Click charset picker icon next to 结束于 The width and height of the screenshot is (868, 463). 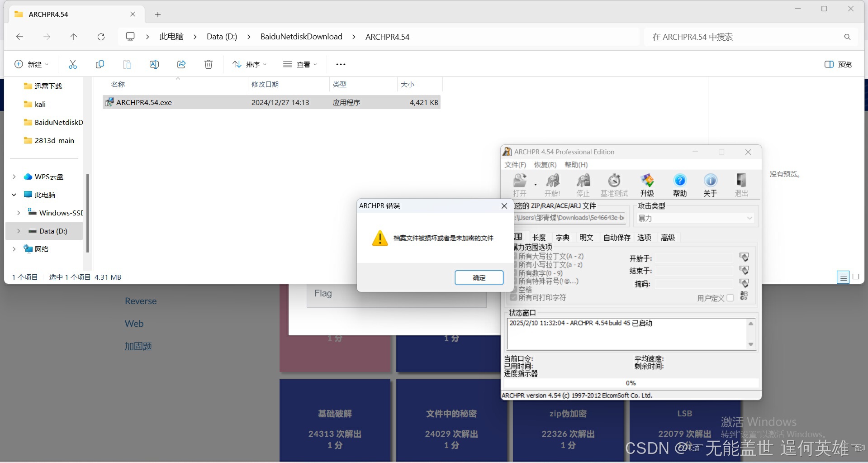pos(744,270)
